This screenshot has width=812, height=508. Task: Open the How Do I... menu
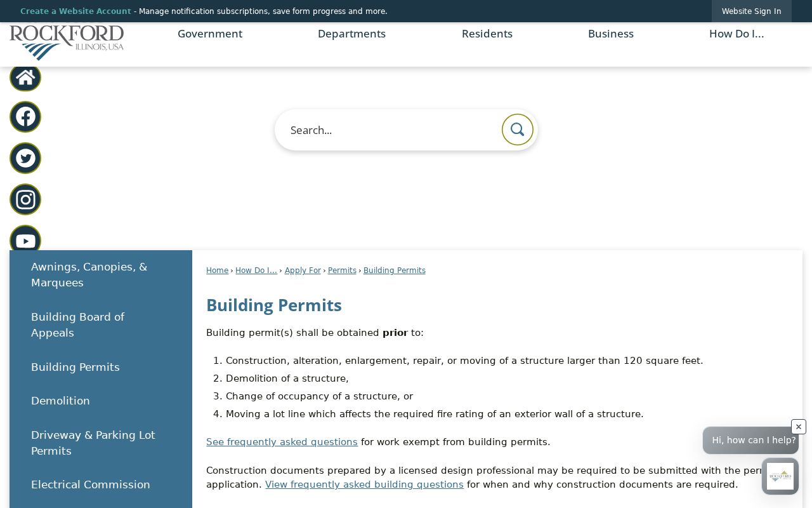pos(737,34)
